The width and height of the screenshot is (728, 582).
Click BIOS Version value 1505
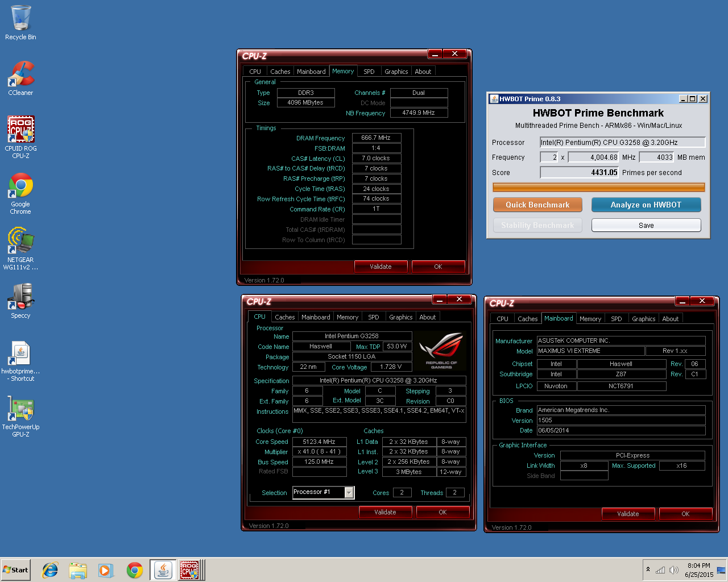tap(621, 421)
